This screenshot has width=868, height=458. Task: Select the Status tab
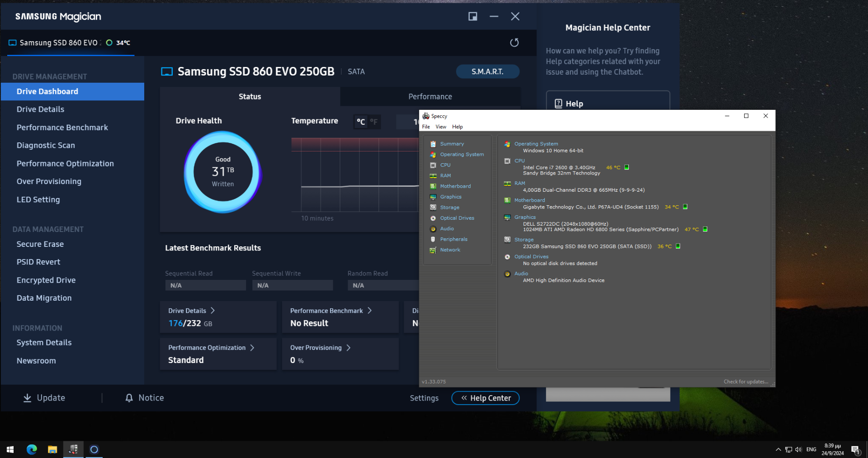point(250,97)
